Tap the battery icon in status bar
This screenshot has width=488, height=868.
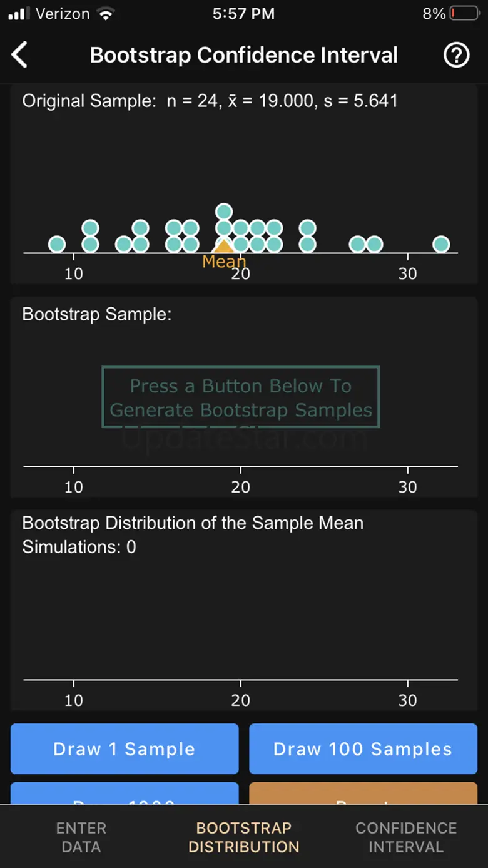point(464,14)
